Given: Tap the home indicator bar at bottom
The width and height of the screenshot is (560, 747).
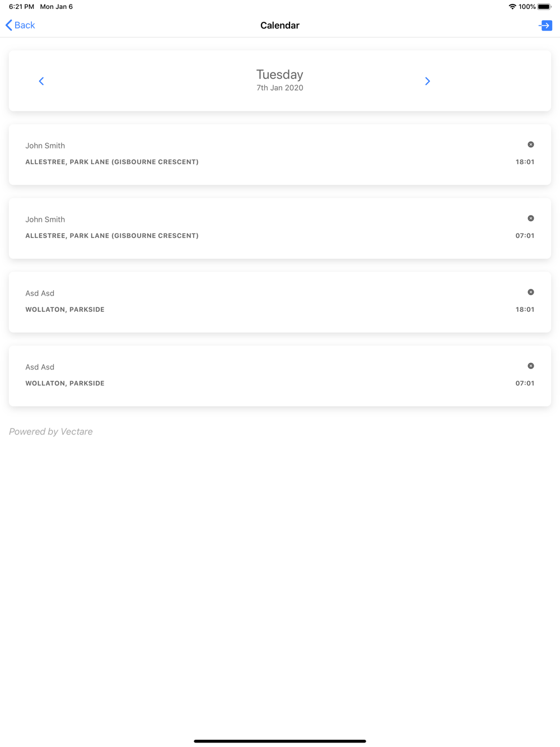Looking at the screenshot, I should (280, 741).
